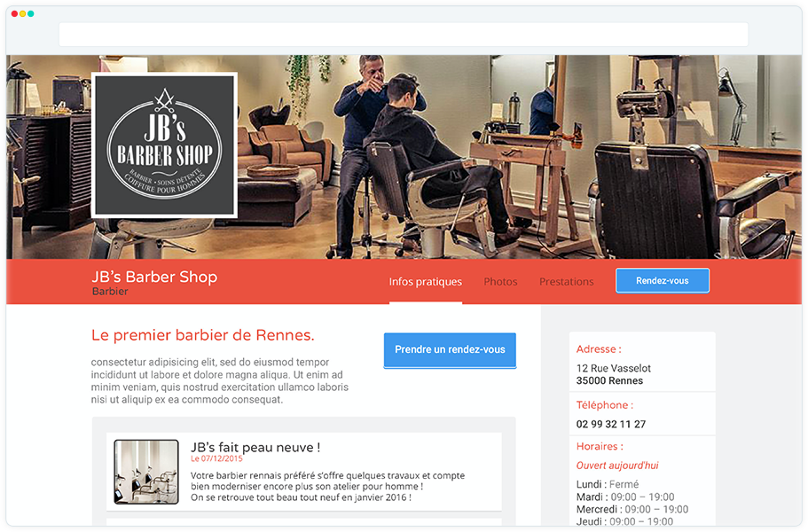
Task: Click the Le 07/12/2015 post date
Action: tap(216, 458)
